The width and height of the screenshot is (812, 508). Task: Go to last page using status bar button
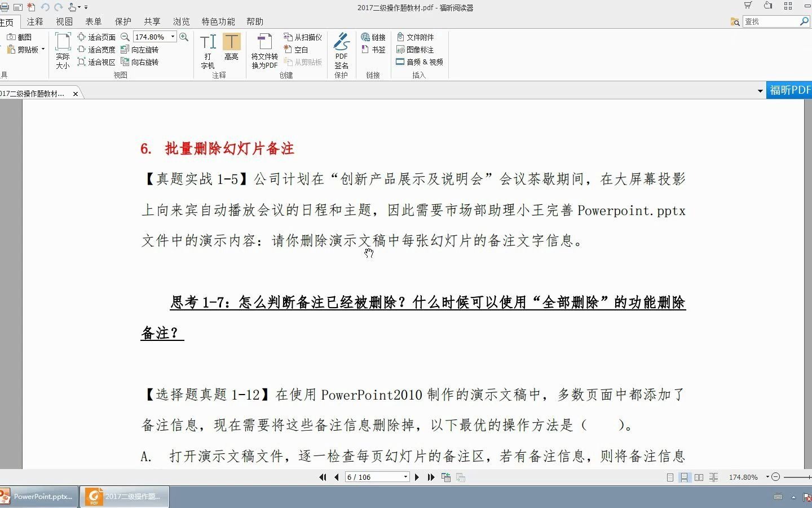pos(431,477)
